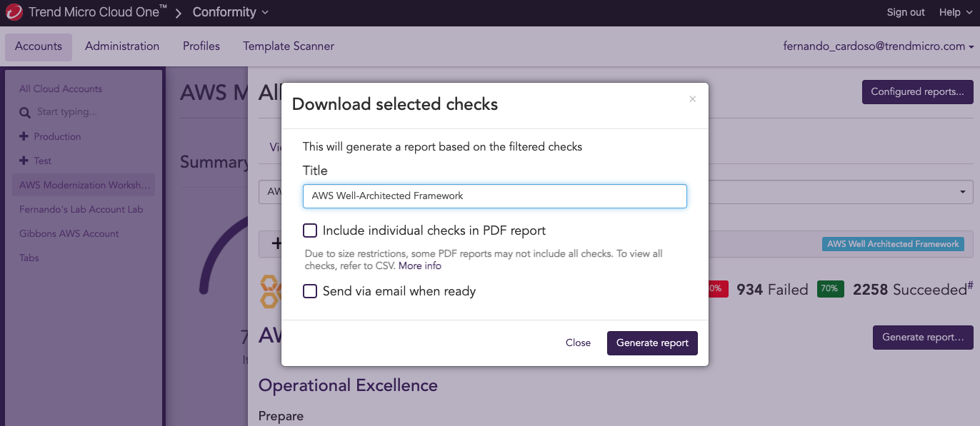Select All Cloud Accounts in sidebar
The height and width of the screenshot is (426, 980).
click(61, 88)
